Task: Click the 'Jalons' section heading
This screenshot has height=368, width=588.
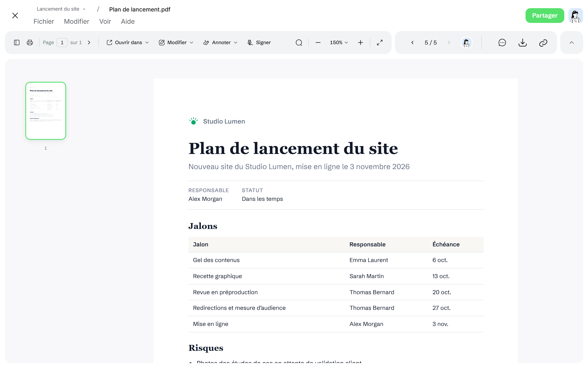Action: [203, 226]
